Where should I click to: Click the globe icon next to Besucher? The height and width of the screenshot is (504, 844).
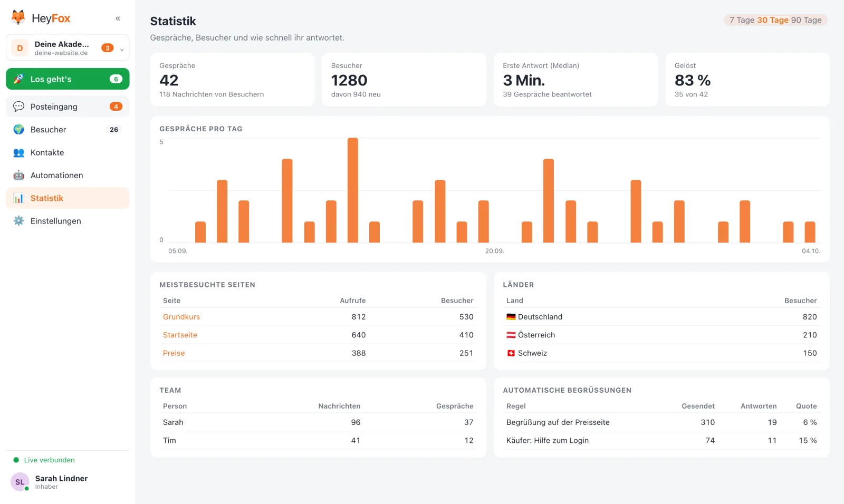coord(18,130)
